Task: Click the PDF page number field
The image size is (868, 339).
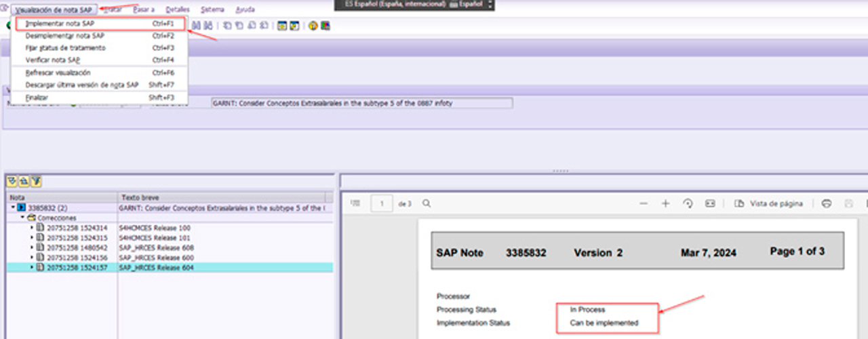Action: point(382,203)
